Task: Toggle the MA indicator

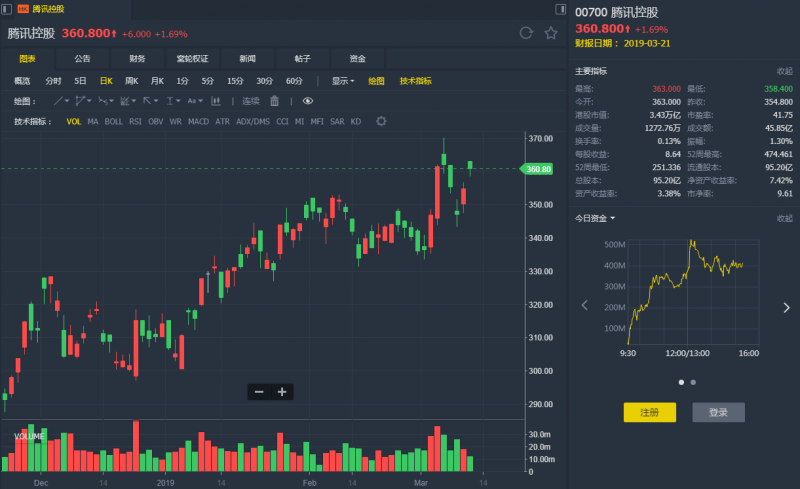Action: click(x=93, y=121)
